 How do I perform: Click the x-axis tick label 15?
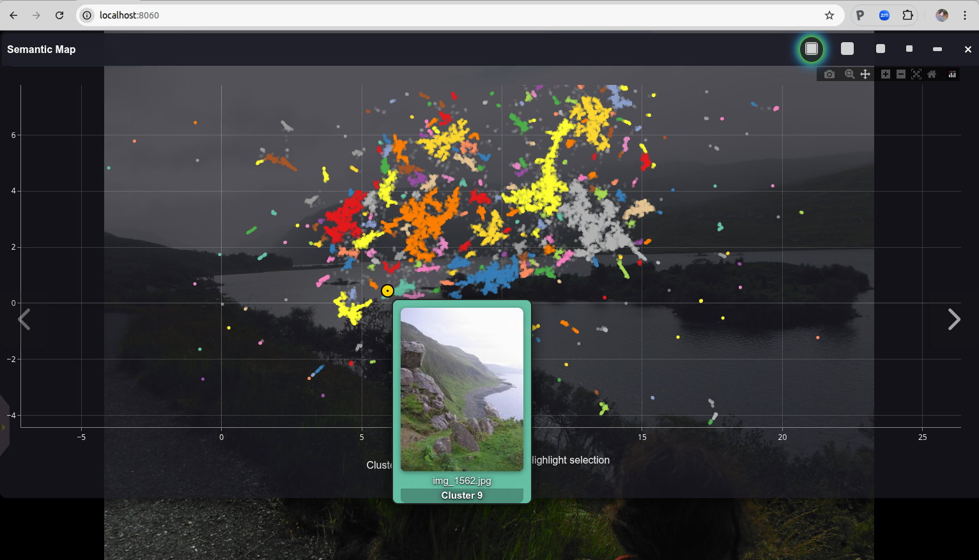coord(642,437)
